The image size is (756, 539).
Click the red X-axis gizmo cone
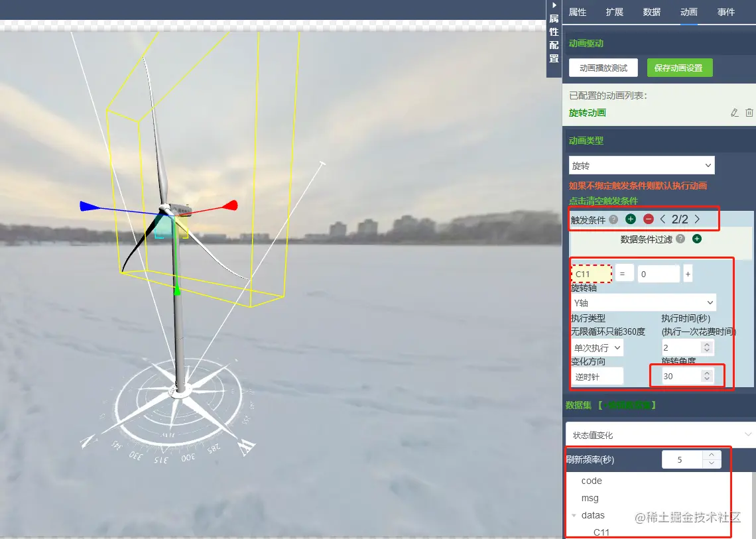coord(230,206)
